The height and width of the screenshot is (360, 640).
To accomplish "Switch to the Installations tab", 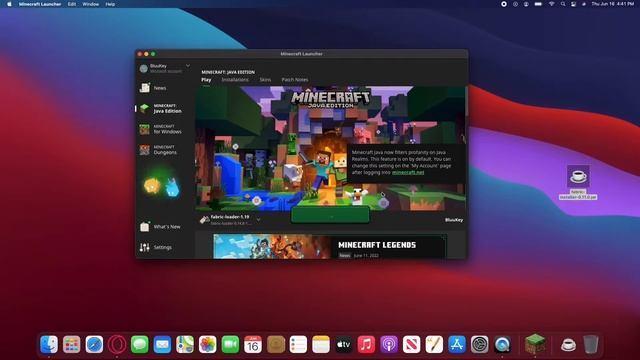I will click(x=235, y=80).
